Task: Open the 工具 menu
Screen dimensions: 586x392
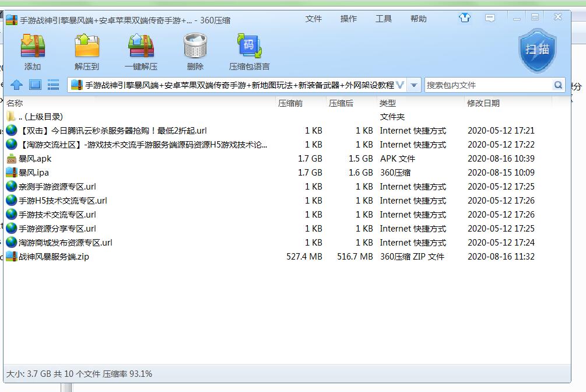Action: (x=384, y=19)
